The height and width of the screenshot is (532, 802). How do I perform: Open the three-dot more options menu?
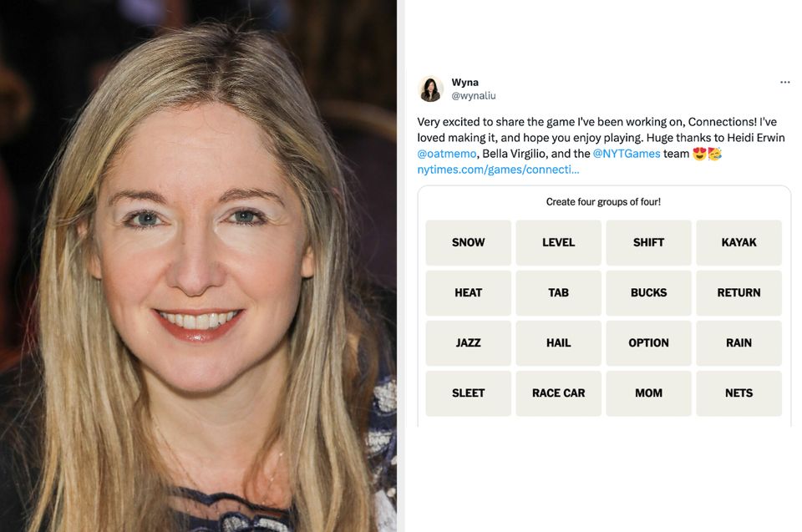click(x=784, y=82)
